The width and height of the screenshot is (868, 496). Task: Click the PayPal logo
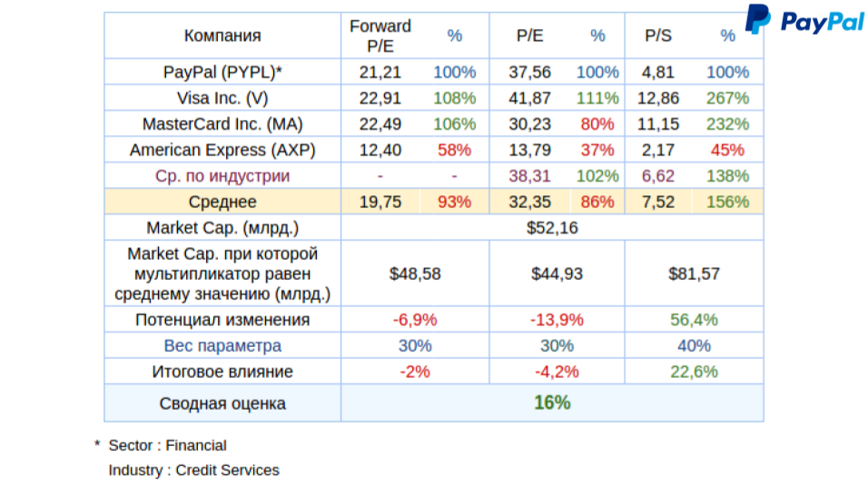(x=804, y=21)
